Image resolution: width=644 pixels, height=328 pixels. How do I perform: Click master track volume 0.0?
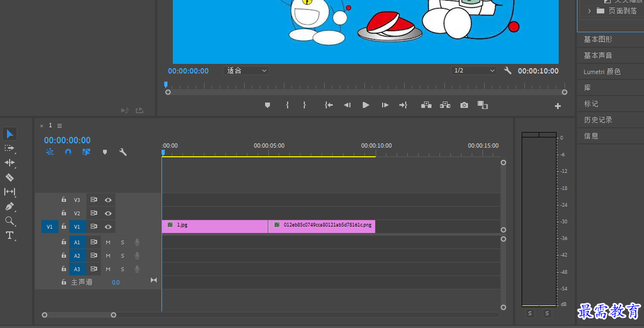coord(116,282)
